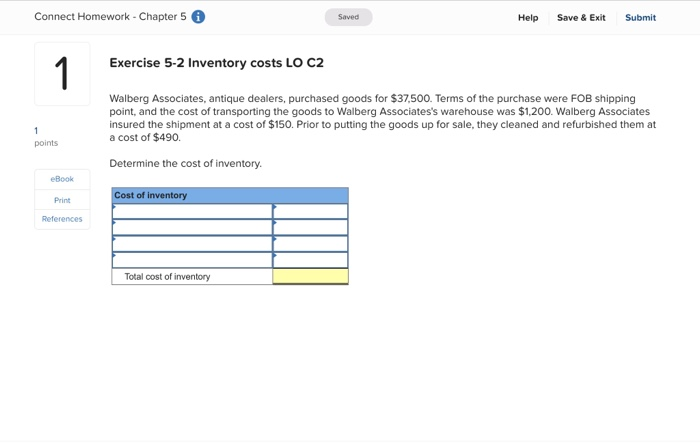700x443 pixels.
Task: Click 'Determine the cost of inventory.' text
Action: [x=185, y=163]
